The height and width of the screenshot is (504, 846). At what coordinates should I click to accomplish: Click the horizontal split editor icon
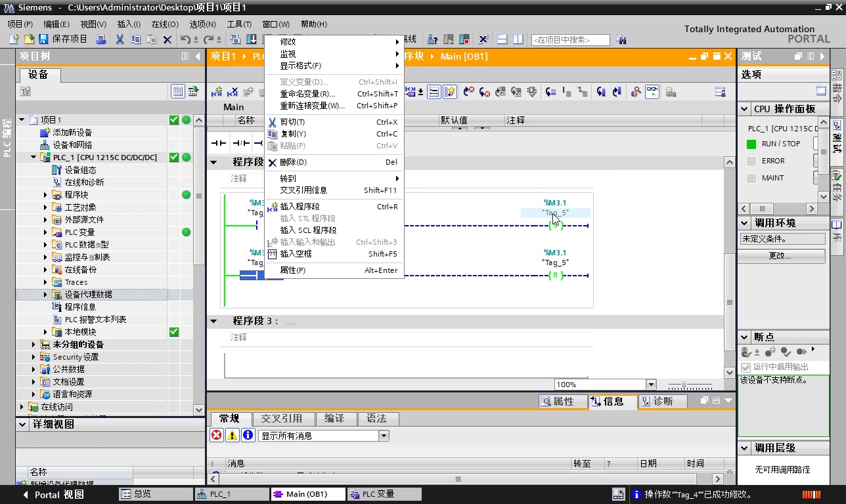click(502, 39)
